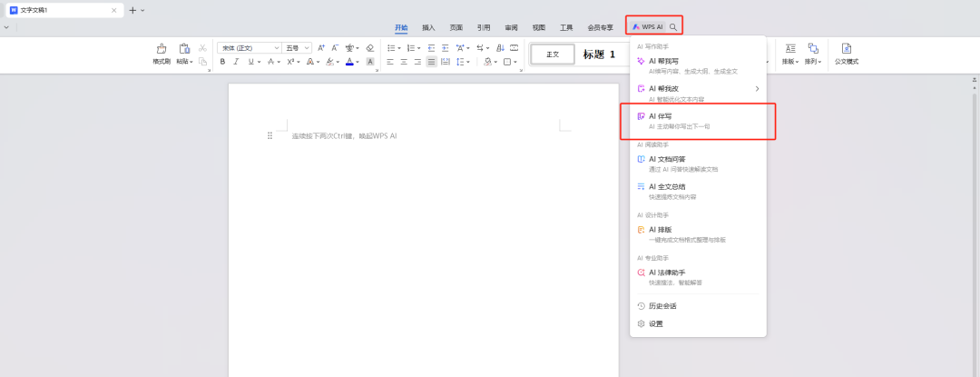This screenshot has width=980, height=377.
Task: Click the search magnifier next to WPS AI
Action: [x=673, y=27]
